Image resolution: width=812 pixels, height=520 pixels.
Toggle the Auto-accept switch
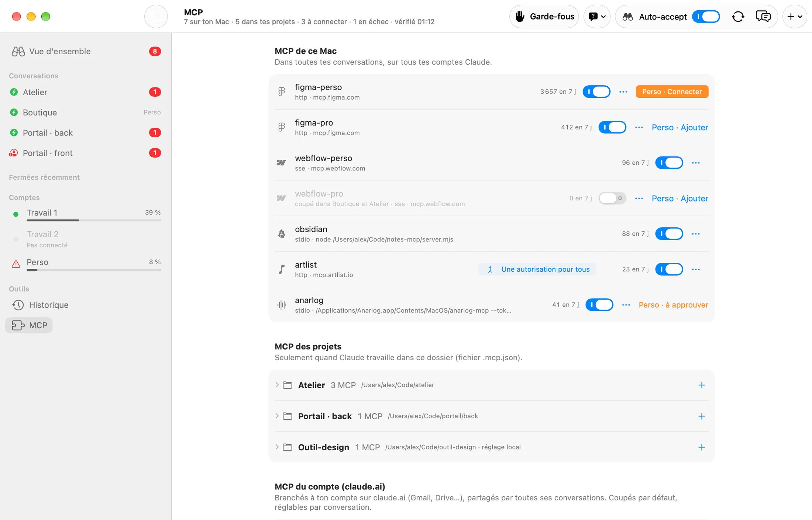(706, 17)
